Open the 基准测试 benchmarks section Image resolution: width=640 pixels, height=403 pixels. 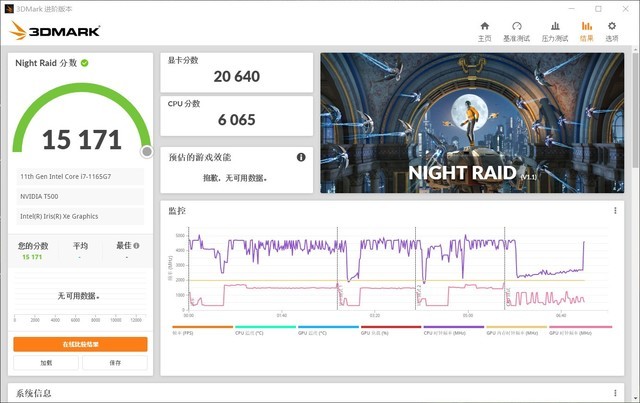pos(516,32)
